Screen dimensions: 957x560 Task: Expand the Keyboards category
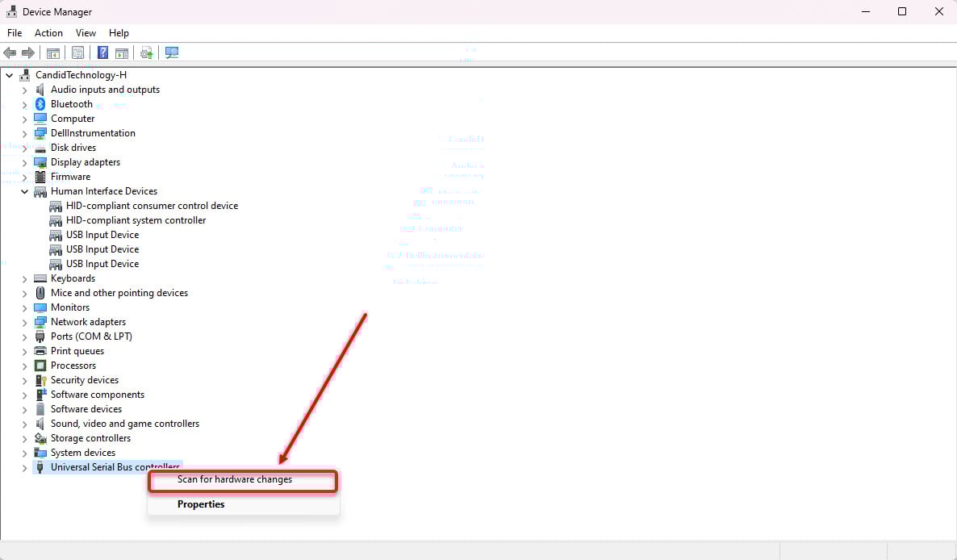coord(25,278)
